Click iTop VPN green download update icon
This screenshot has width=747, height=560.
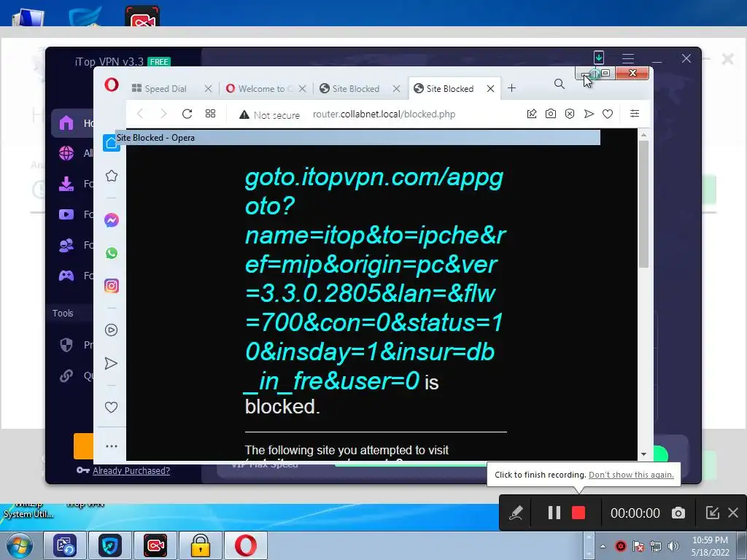click(x=599, y=57)
